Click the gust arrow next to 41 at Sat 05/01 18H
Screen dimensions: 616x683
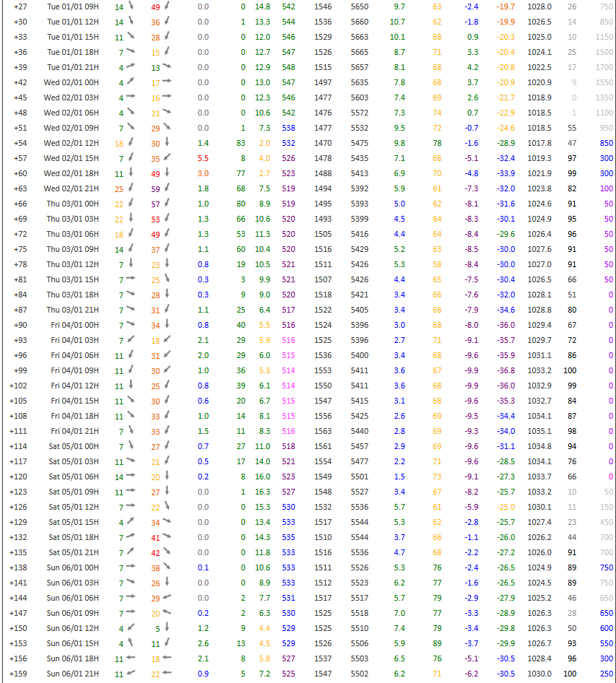coord(167,537)
